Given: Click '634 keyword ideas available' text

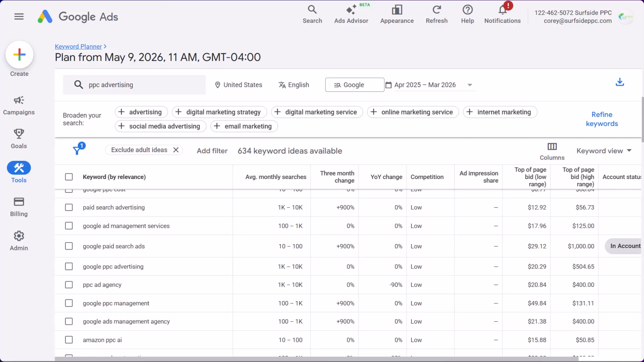Looking at the screenshot, I should pos(290,151).
